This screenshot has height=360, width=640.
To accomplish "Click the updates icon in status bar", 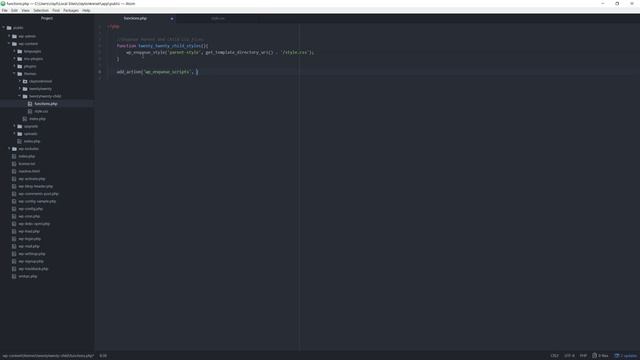I will (617, 356).
